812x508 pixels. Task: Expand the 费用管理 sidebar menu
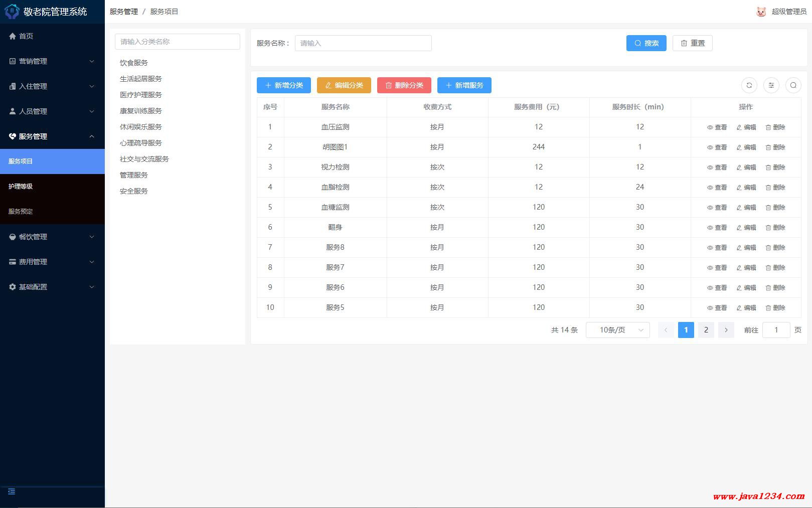tap(52, 262)
